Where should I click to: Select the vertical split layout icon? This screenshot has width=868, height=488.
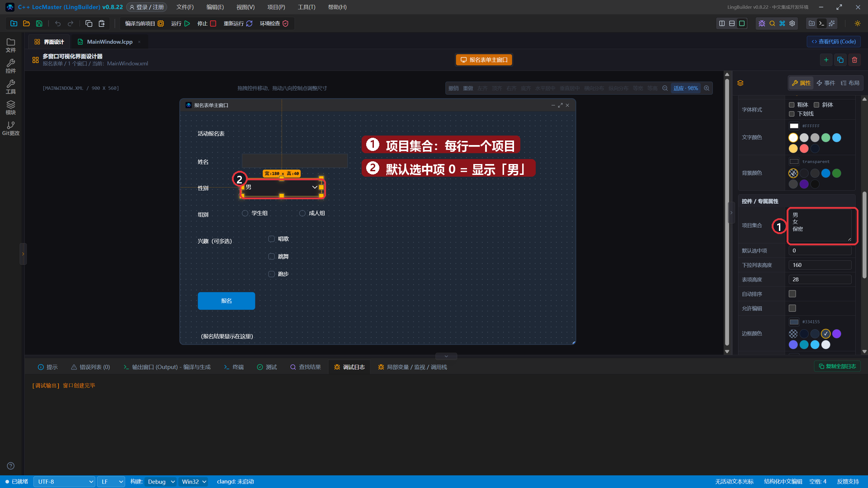pyautogui.click(x=722, y=23)
